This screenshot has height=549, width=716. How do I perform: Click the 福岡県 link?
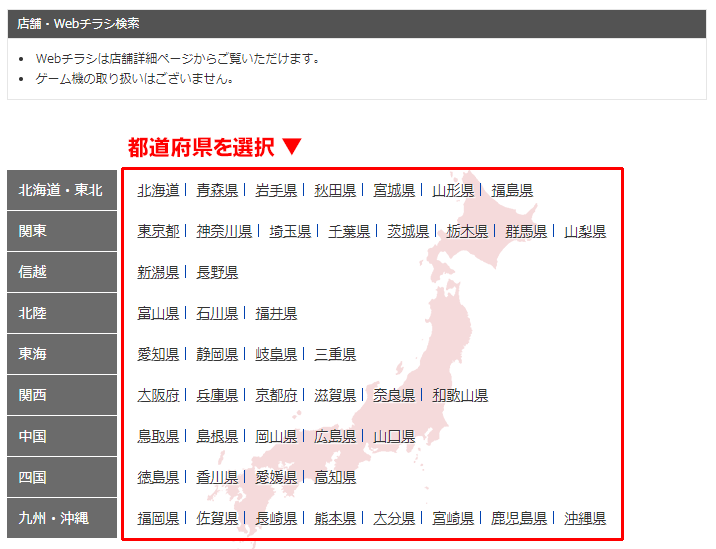click(x=158, y=519)
